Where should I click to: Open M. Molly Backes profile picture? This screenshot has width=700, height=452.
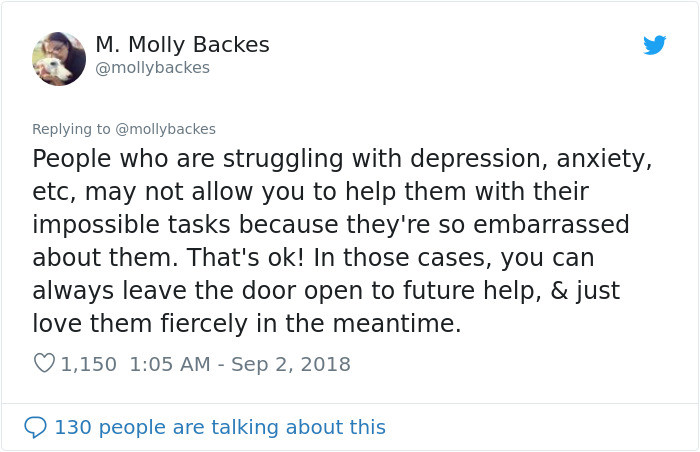(x=59, y=59)
